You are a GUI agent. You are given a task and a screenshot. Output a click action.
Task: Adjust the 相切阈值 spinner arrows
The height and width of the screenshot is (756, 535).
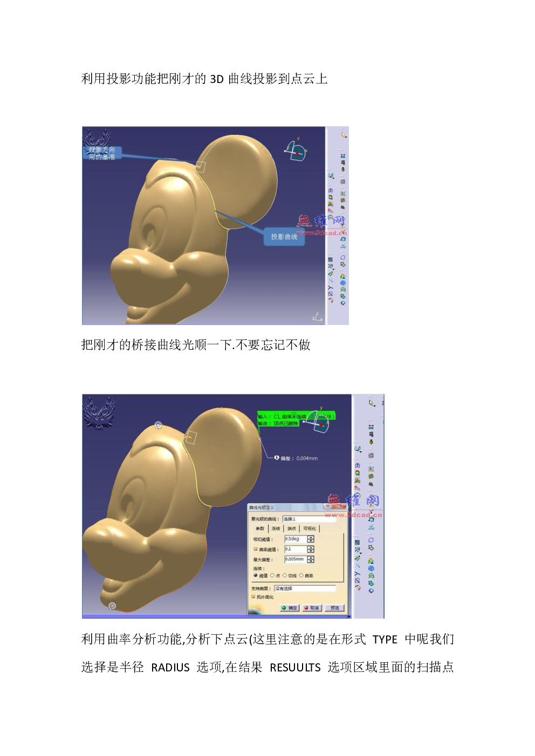pyautogui.click(x=311, y=539)
